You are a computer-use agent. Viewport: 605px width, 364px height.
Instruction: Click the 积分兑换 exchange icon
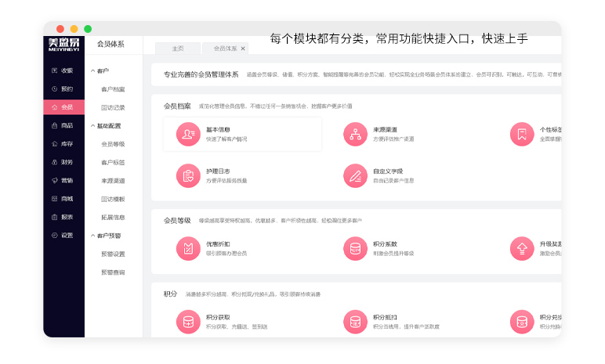522,322
